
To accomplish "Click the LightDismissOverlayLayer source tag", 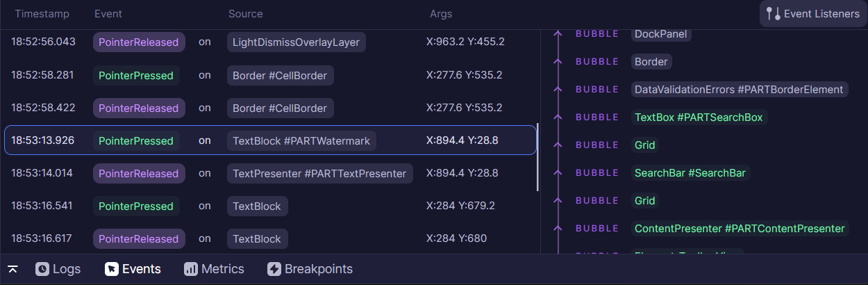I will [x=296, y=42].
